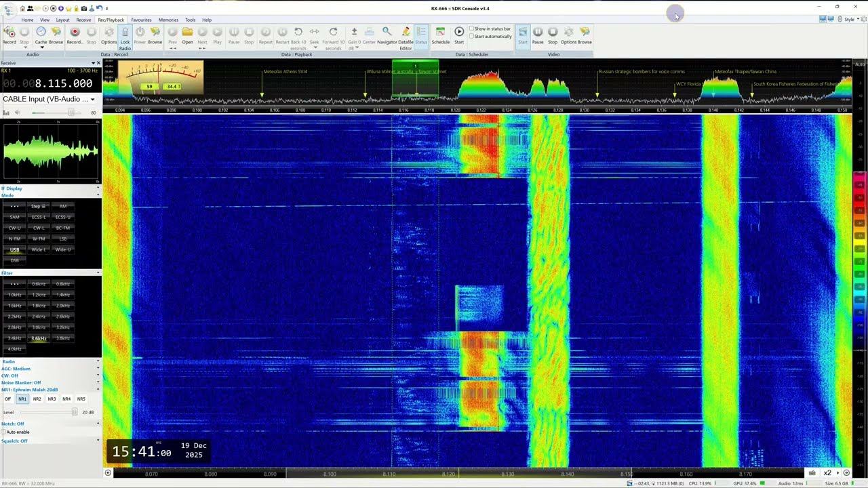The width and height of the screenshot is (868, 488).
Task: Click the Undo arrow in quick access toolbar
Action: pos(99,8)
